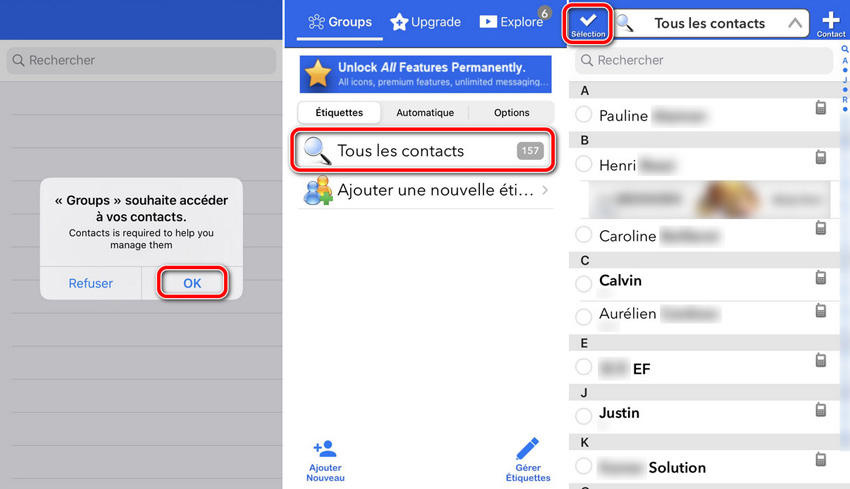
Task: Open the Explore tab
Action: coord(511,22)
